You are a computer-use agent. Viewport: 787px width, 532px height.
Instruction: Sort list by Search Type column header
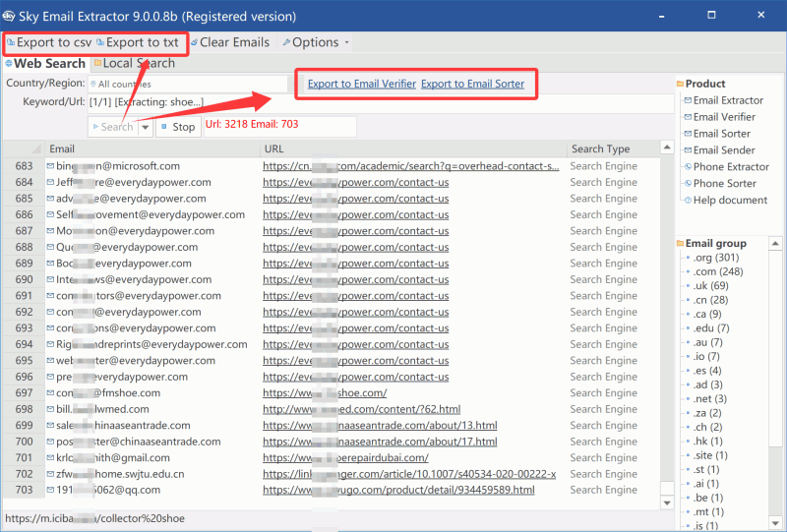(x=601, y=149)
